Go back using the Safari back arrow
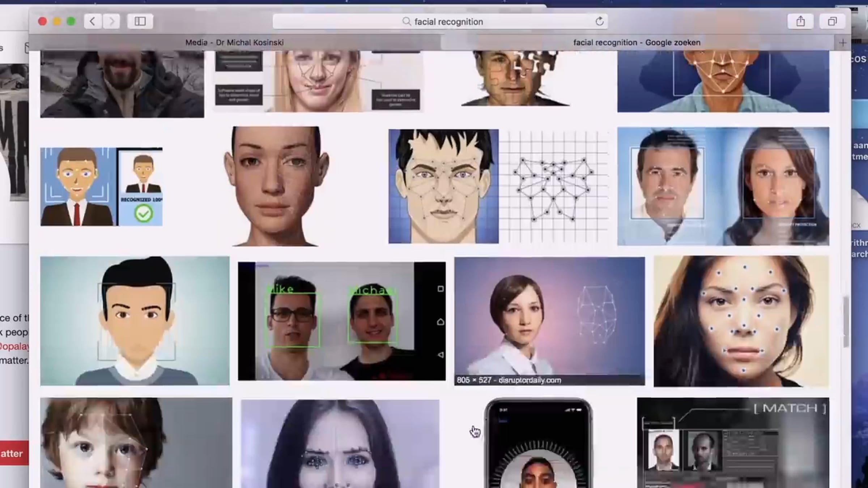868x488 pixels. click(x=93, y=22)
